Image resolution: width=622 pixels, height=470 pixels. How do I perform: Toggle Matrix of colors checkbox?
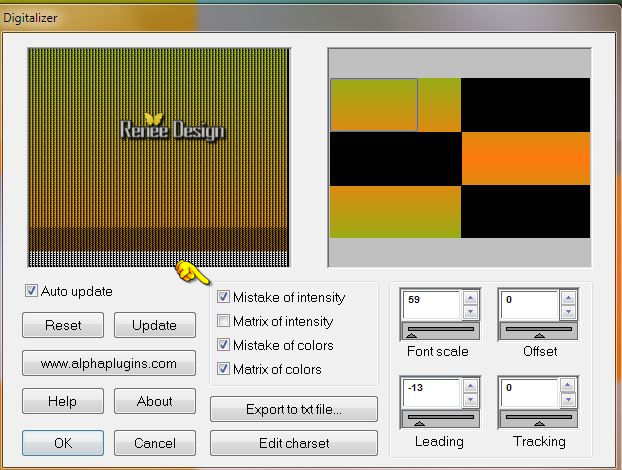pos(223,369)
